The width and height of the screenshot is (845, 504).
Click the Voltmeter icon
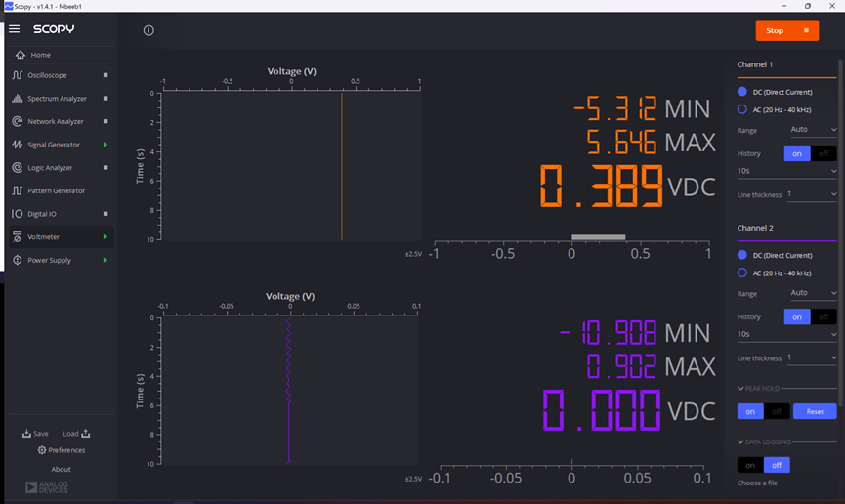[x=18, y=237]
